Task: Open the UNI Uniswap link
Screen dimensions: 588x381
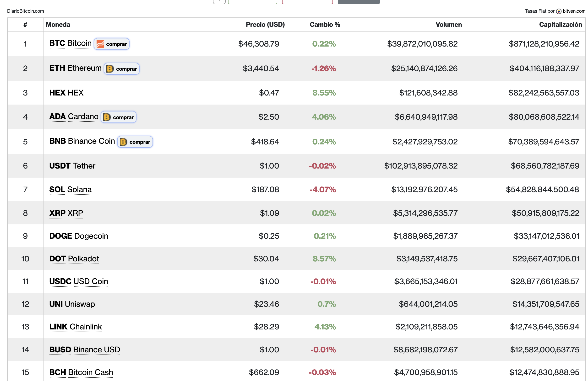Action: click(72, 304)
